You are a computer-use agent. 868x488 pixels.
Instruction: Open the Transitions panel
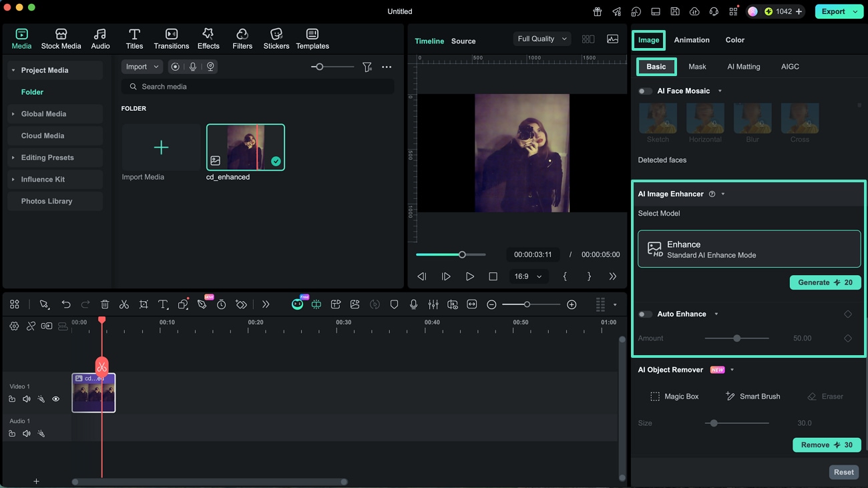[171, 39]
